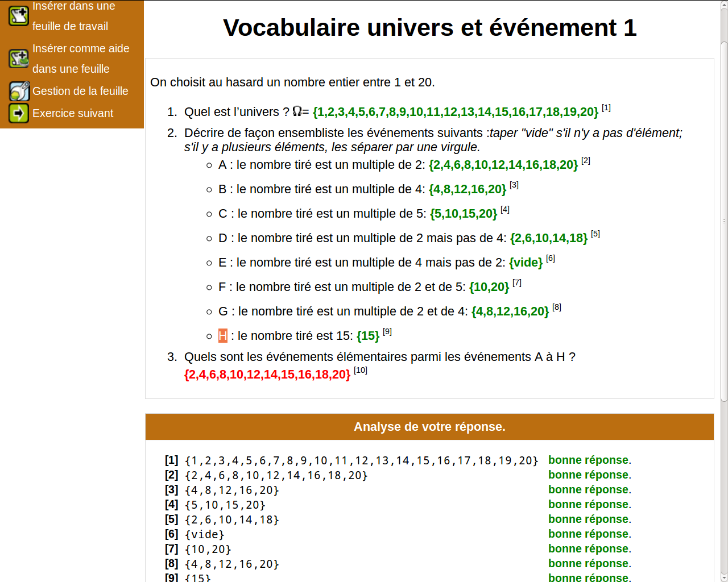Click footnote marker [10] beside the red answer
The width and height of the screenshot is (728, 582).
[361, 371]
